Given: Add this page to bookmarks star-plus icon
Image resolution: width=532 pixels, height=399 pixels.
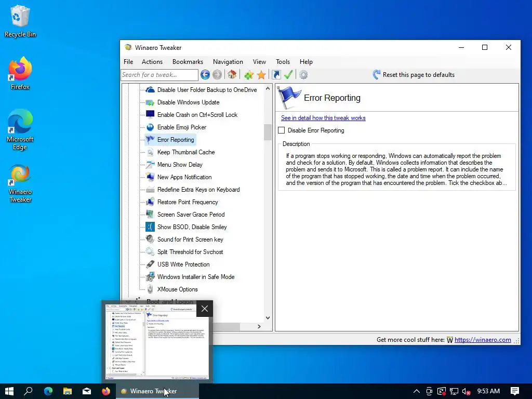Looking at the screenshot, I should coord(249,75).
